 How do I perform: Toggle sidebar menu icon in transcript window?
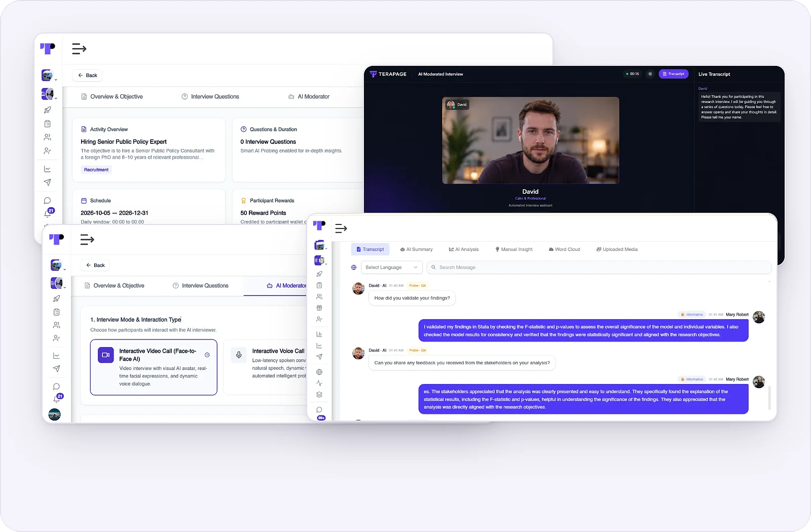click(x=341, y=229)
